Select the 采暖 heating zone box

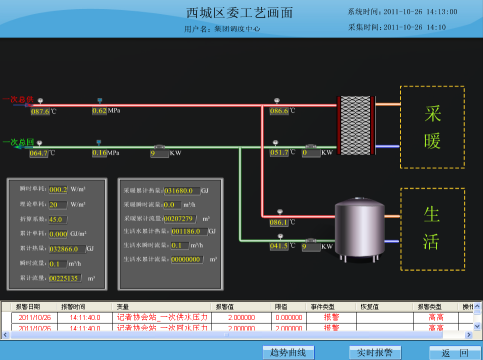pos(432,127)
